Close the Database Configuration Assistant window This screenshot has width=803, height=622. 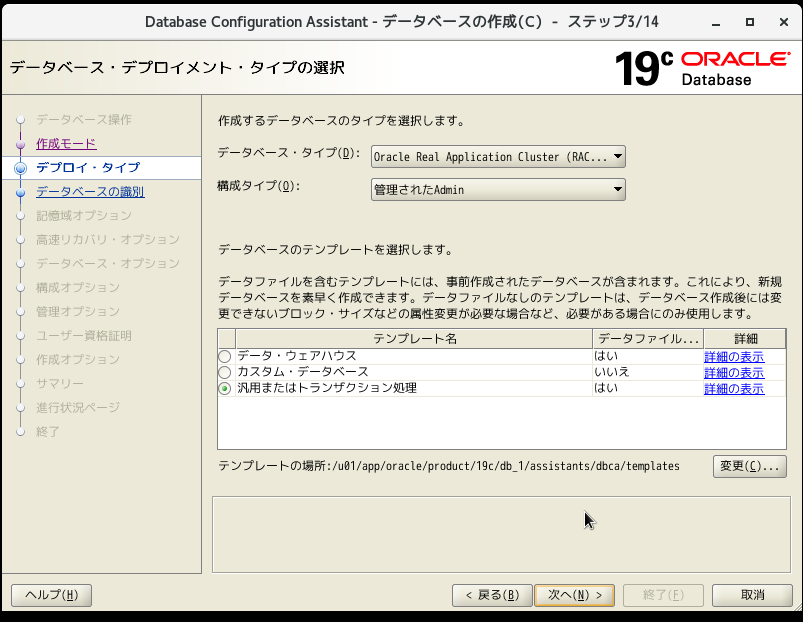[x=784, y=22]
